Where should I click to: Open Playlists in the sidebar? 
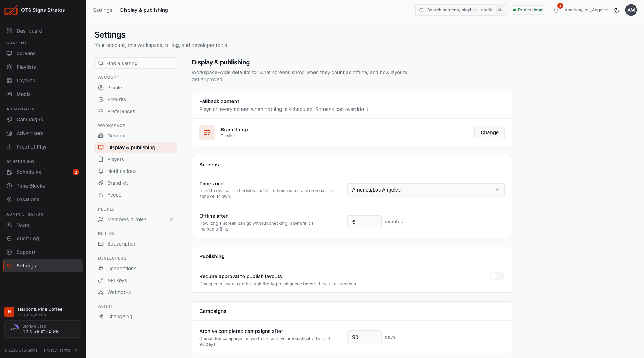(x=43, y=67)
